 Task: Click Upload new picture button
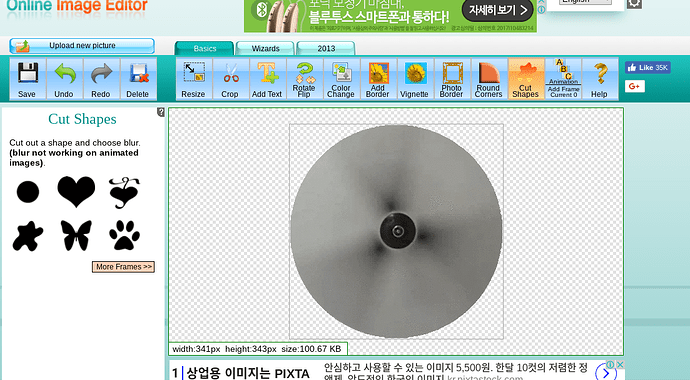pos(82,46)
